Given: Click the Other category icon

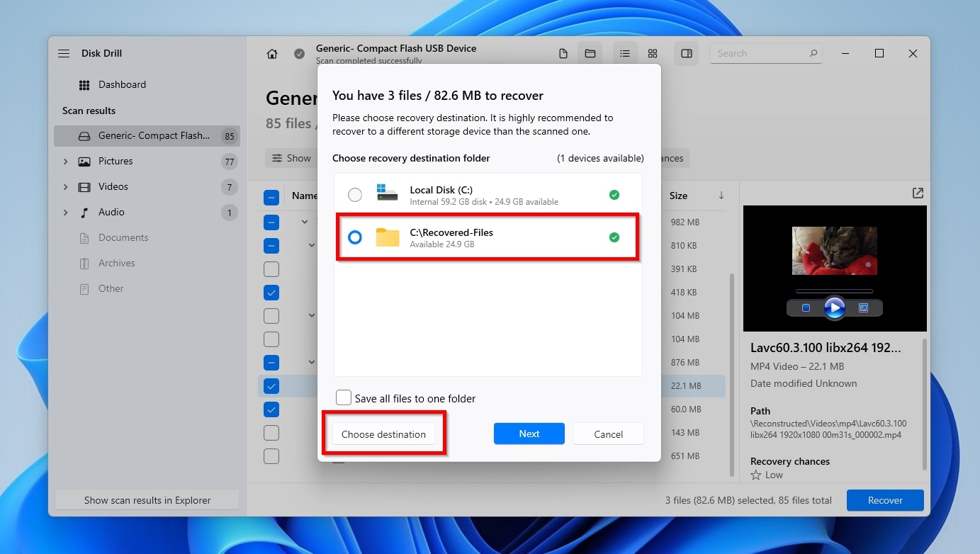Looking at the screenshot, I should (x=84, y=289).
